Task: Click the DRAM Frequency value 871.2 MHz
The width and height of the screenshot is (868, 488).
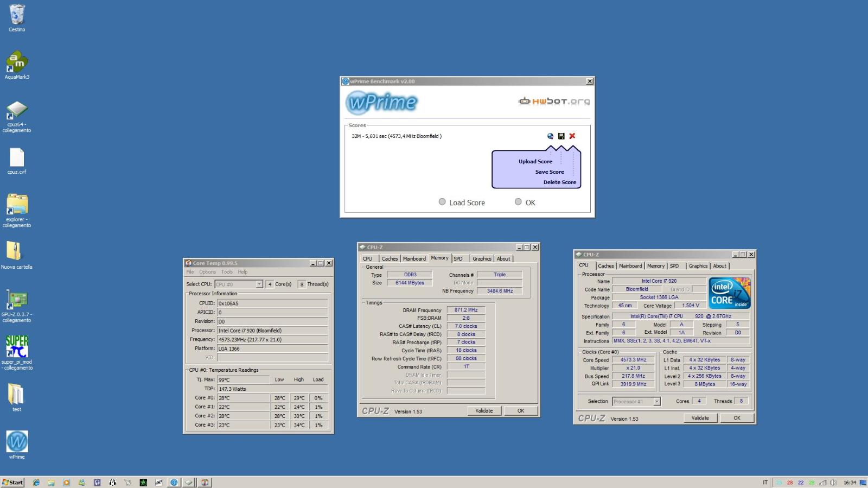Action: pyautogui.click(x=466, y=310)
